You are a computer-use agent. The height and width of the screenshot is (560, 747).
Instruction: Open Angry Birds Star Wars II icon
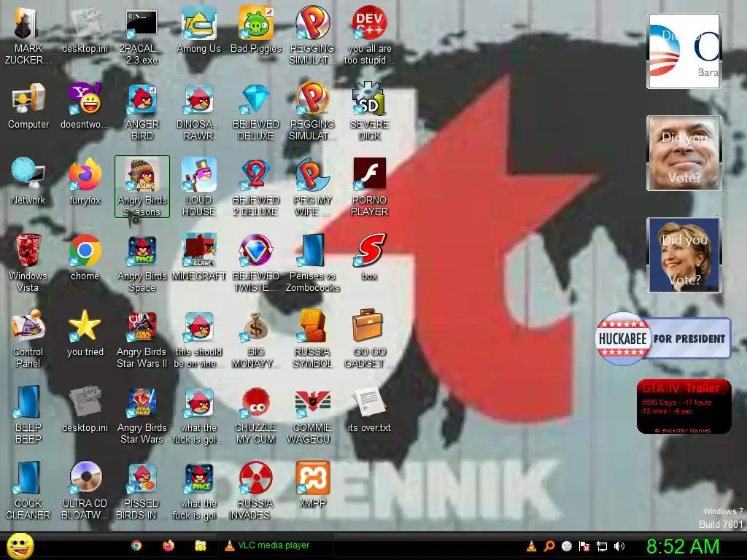(142, 339)
